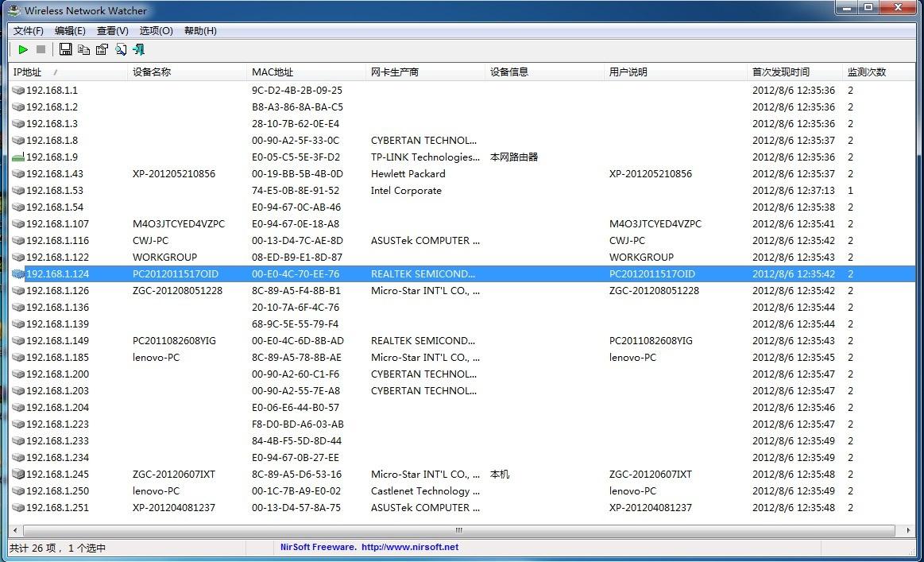Click the horizontal scrollbar right arrow
The image size is (924, 562).
pos(908,530)
